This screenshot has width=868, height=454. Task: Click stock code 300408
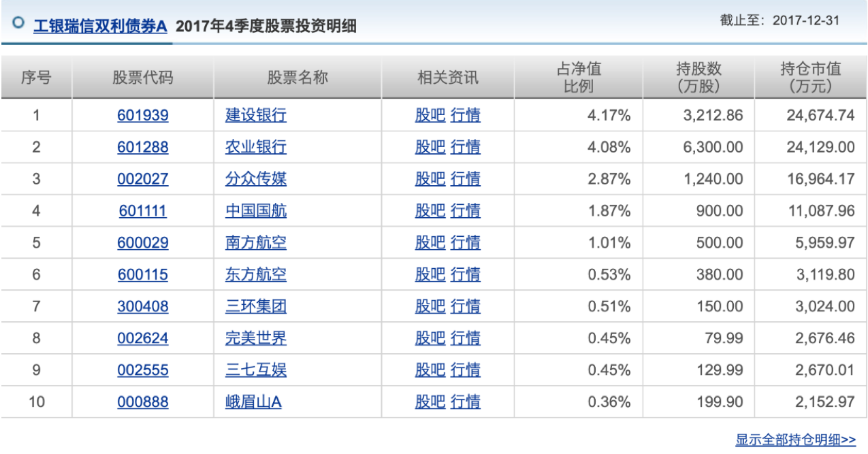click(x=143, y=306)
